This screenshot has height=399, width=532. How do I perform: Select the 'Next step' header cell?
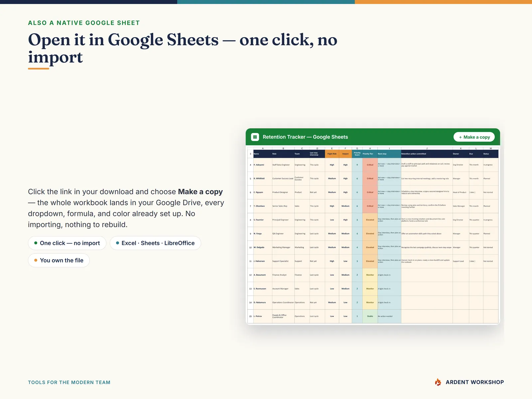coord(389,154)
